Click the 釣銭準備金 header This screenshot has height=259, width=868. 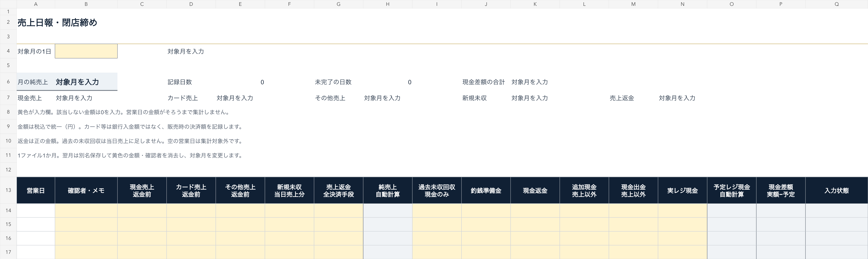[486, 190]
